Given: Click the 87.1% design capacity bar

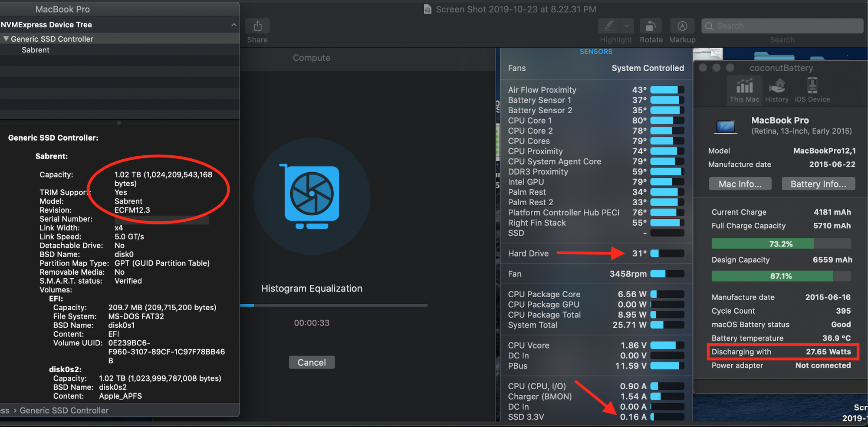Looking at the screenshot, I should pos(781,276).
